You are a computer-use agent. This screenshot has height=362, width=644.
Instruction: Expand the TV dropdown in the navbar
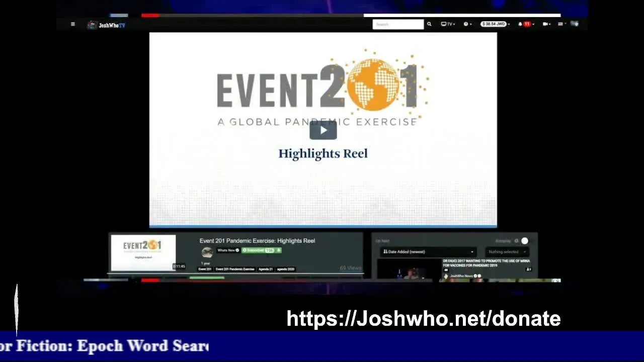[x=448, y=24]
